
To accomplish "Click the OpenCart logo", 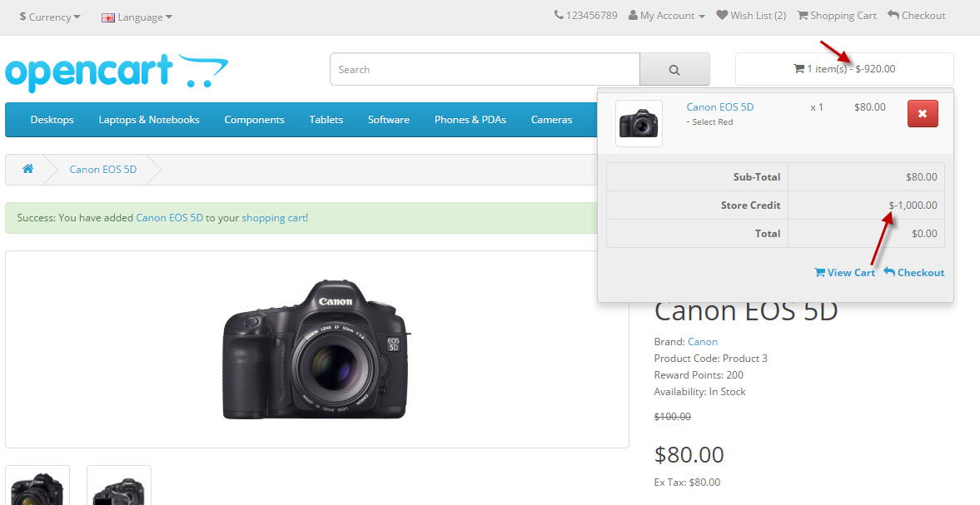I will pos(117,73).
